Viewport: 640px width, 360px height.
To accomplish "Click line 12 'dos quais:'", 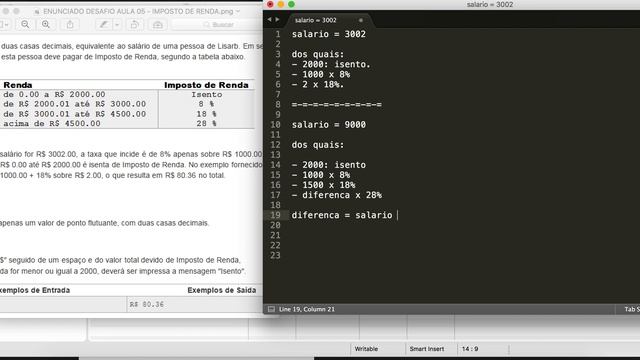I will 318,145.
